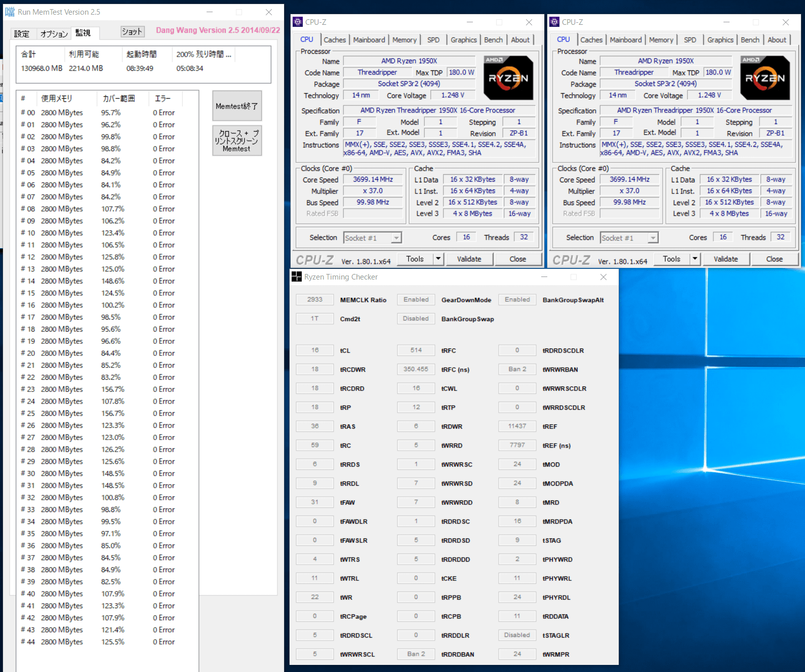Open the Graphics tab in left CPU-Z
The height and width of the screenshot is (672, 805).
tap(464, 39)
